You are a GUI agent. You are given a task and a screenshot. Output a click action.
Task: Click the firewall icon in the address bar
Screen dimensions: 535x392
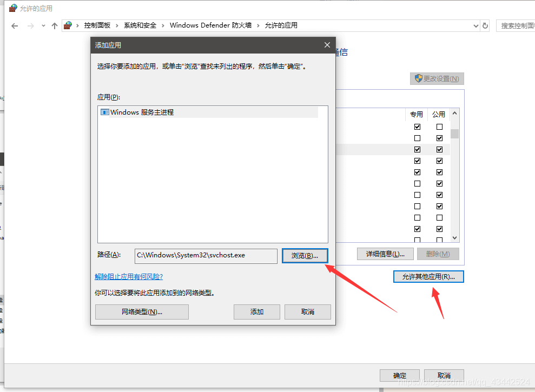tap(68, 25)
